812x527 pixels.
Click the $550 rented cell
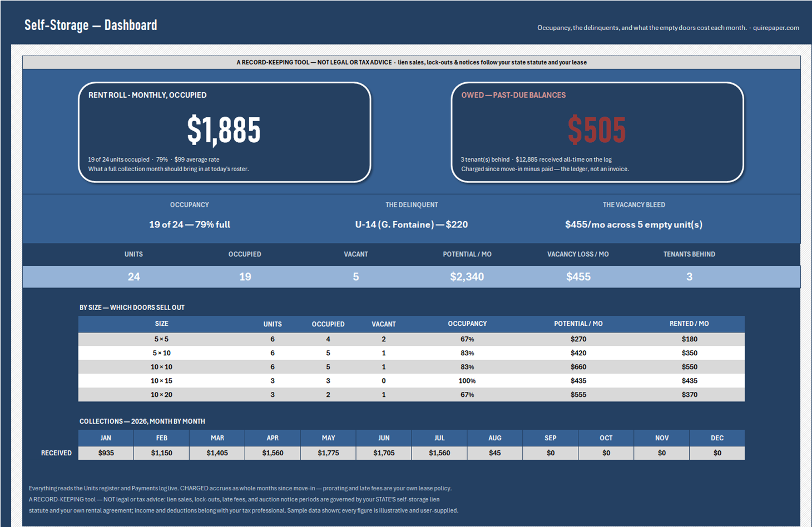(x=689, y=367)
